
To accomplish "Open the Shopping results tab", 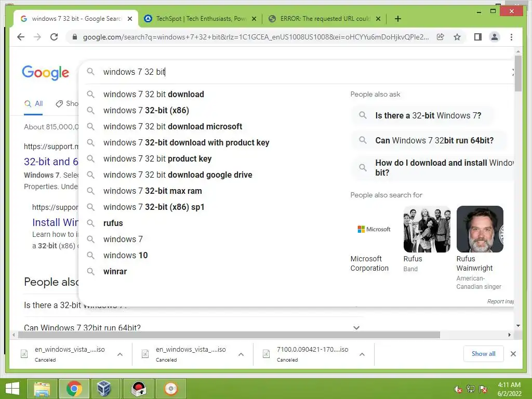I will (x=67, y=104).
